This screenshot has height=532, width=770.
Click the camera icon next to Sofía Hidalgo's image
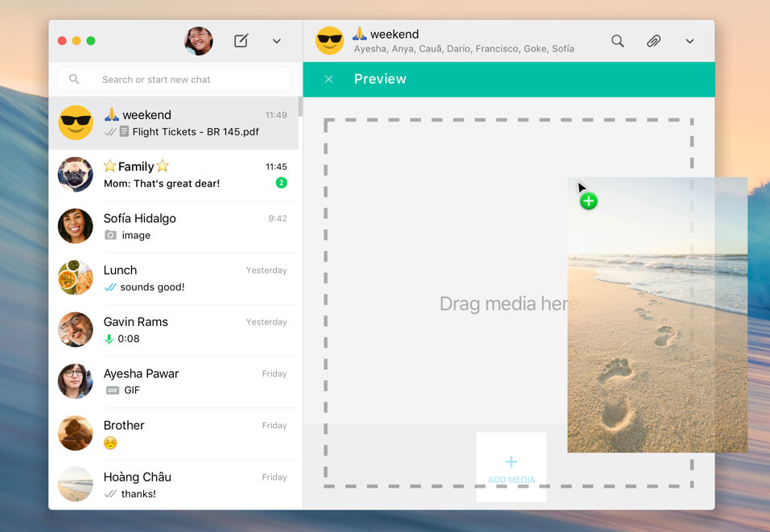[x=110, y=235]
